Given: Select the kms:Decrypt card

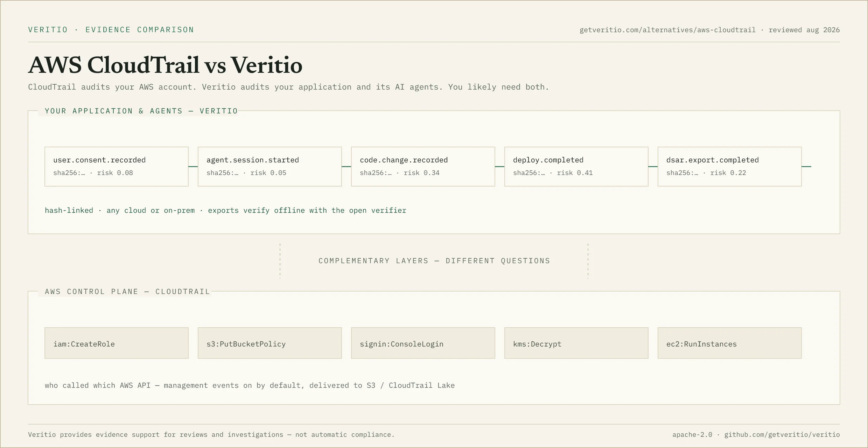Looking at the screenshot, I should [576, 343].
